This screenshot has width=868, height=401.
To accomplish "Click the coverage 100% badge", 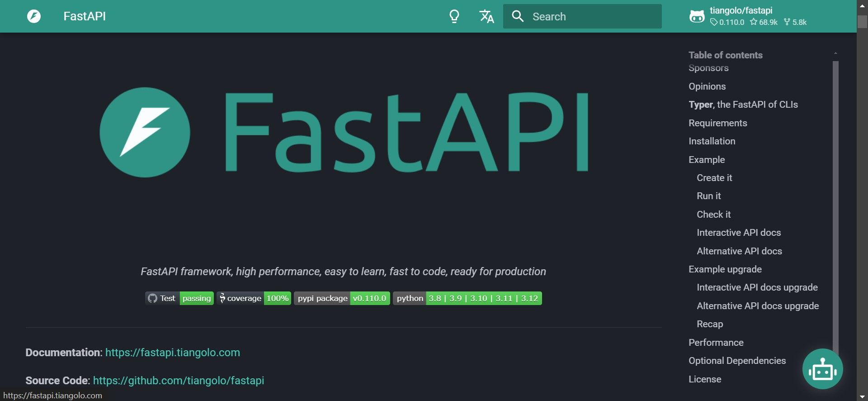I will tap(254, 298).
